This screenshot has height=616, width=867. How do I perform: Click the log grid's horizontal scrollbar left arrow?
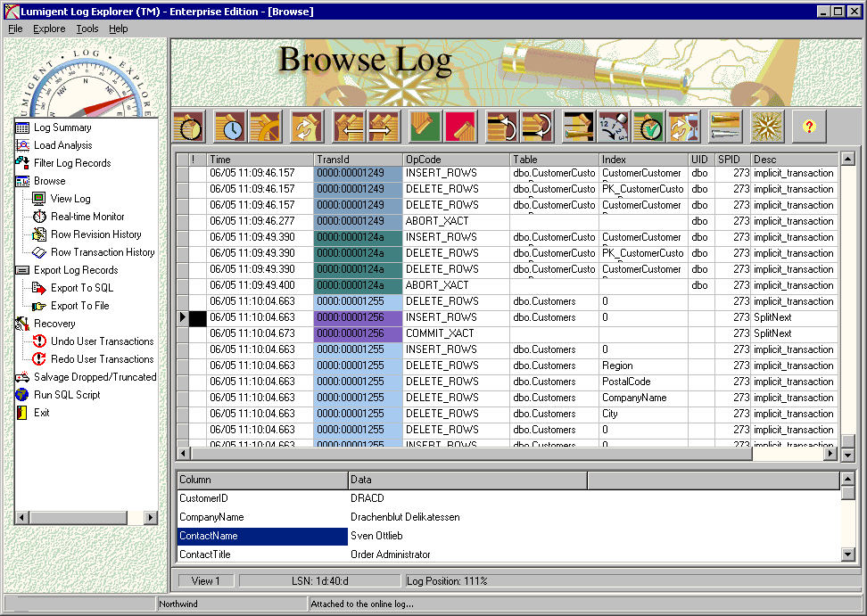[184, 454]
